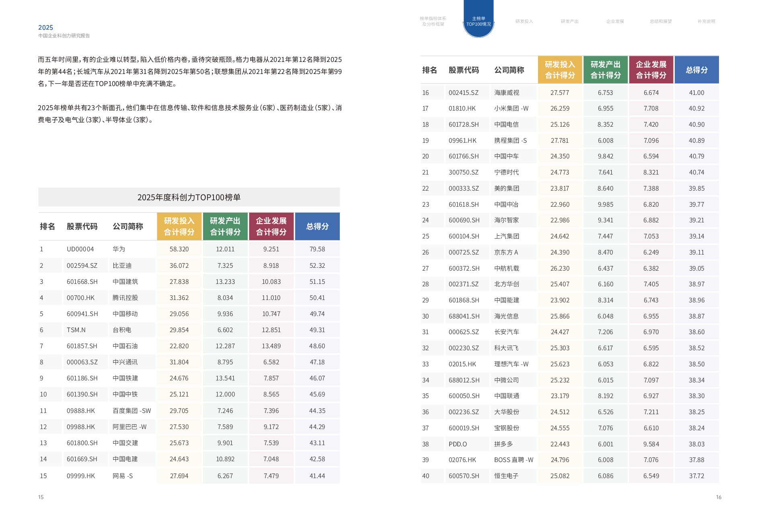Screen dimensions: 760x532
Task: Select the BOSS直聘-W company name cell
Action: 514,460
